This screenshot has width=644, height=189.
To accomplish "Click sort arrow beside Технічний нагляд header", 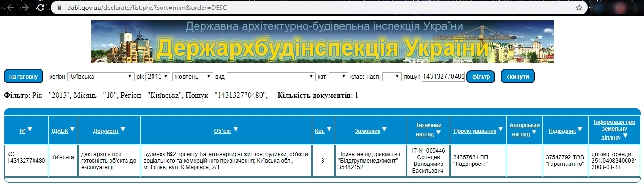I will (438, 133).
